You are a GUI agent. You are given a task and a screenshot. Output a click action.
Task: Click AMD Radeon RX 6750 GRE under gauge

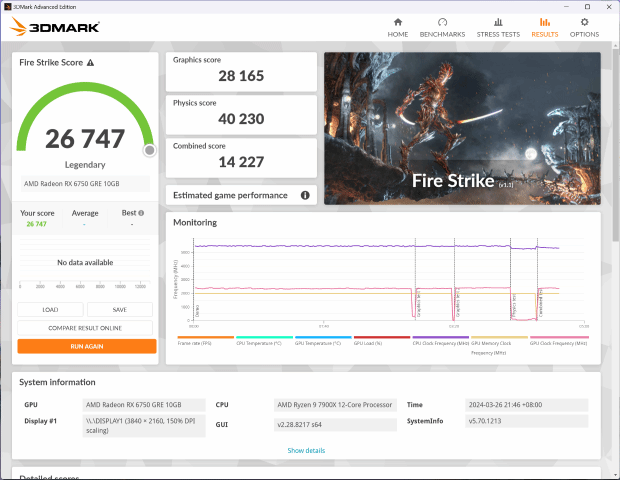85,183
